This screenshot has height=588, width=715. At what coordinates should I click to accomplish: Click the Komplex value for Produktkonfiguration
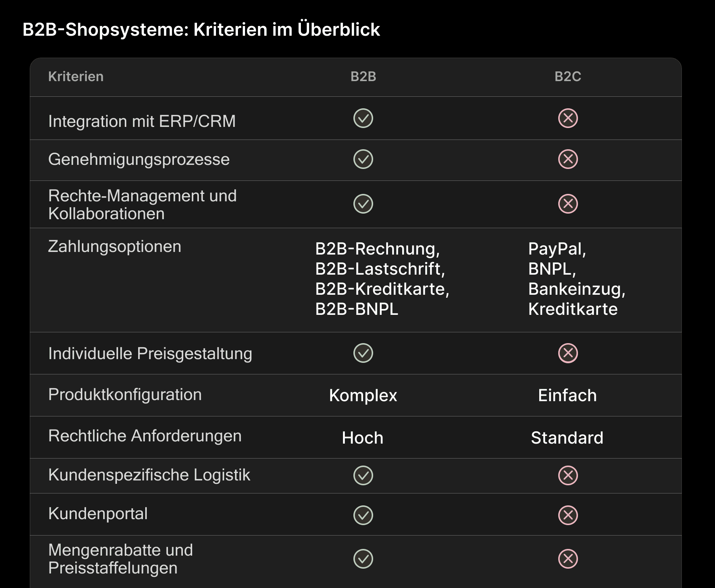click(x=363, y=395)
